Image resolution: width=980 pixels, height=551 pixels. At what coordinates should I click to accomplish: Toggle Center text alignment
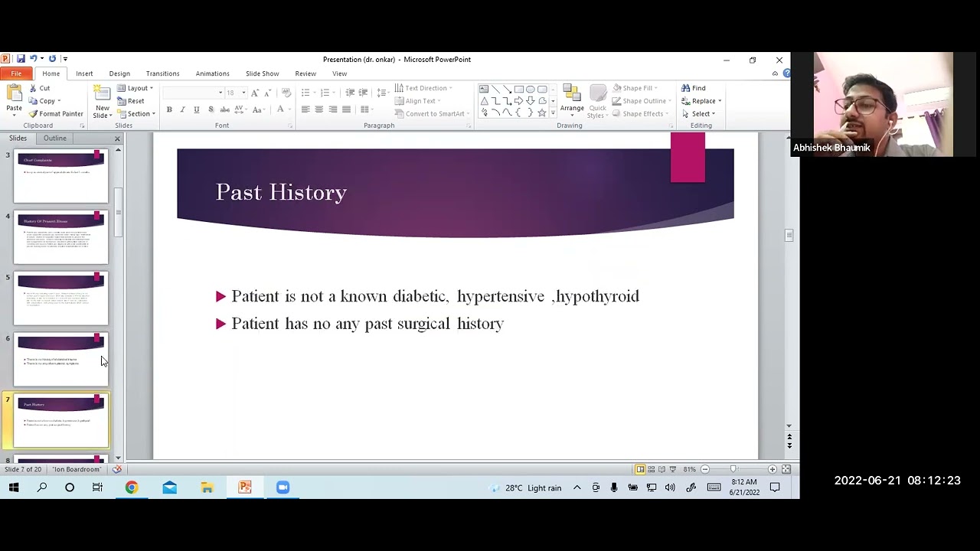[x=319, y=109]
